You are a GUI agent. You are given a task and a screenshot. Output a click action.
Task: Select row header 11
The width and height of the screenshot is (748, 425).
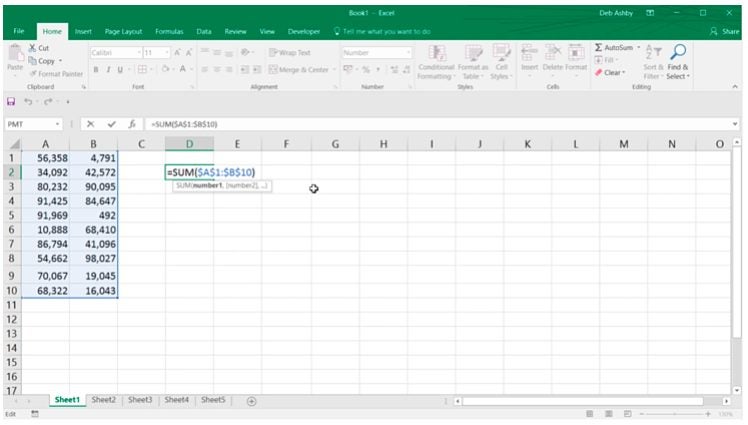11,305
